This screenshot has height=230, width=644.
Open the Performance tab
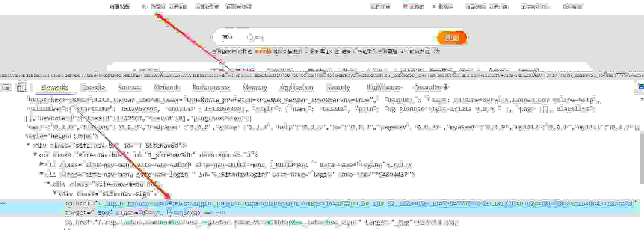point(211,88)
